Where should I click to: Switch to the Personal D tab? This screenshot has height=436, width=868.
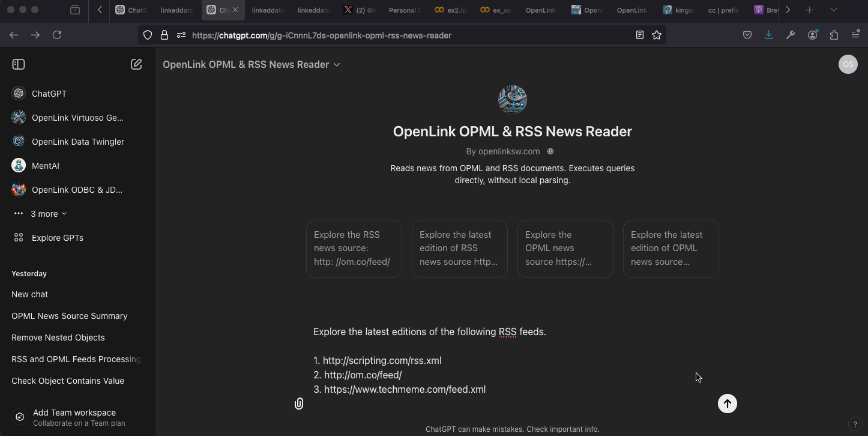405,10
